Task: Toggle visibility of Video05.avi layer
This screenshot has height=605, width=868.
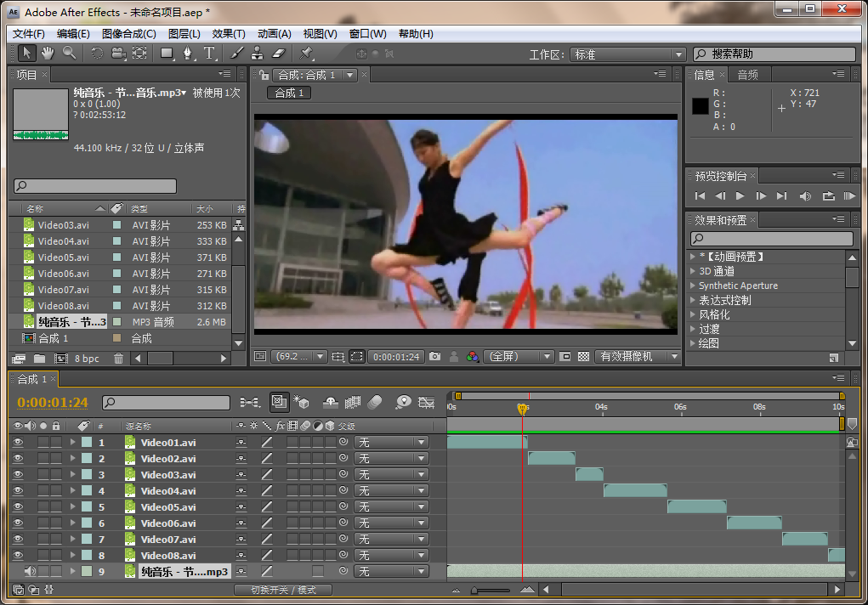Action: (x=17, y=507)
